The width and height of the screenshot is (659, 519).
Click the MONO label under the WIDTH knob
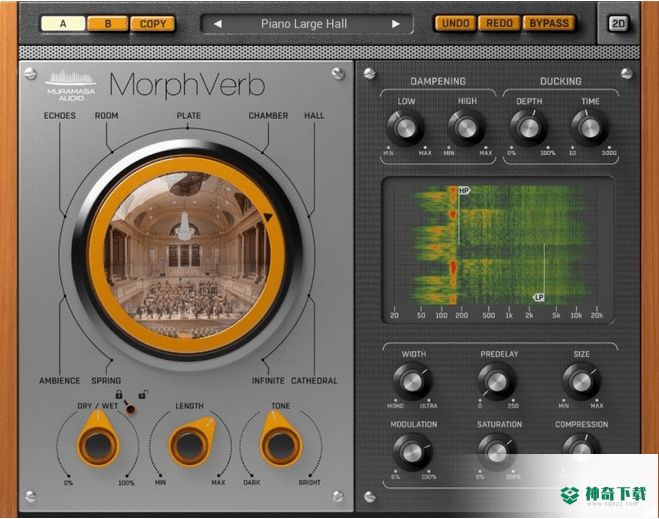pos(395,406)
